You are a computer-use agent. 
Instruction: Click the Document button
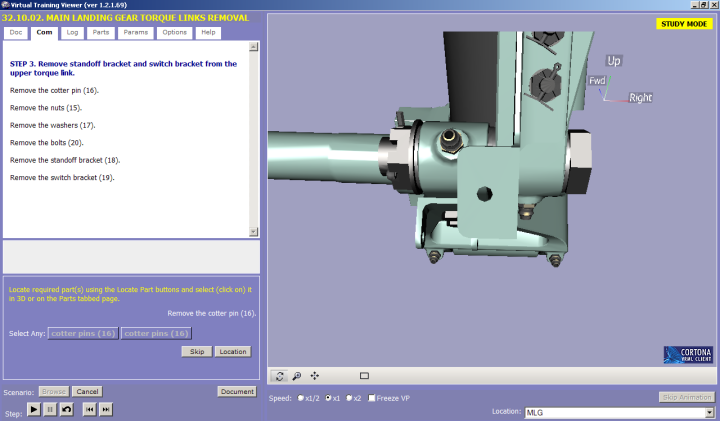(237, 391)
